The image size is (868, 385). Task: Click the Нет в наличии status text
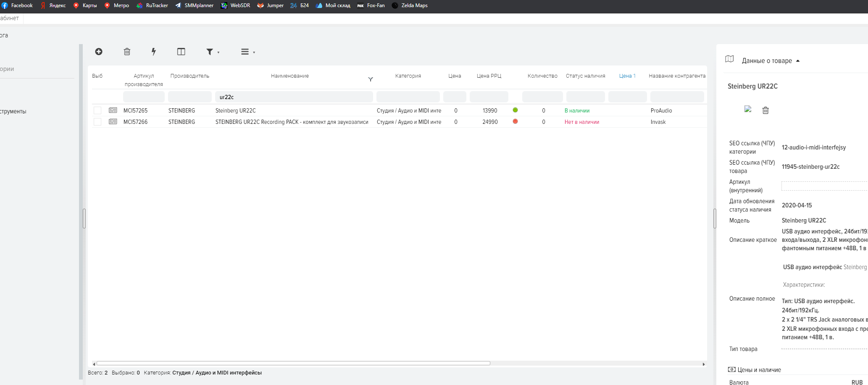(582, 122)
